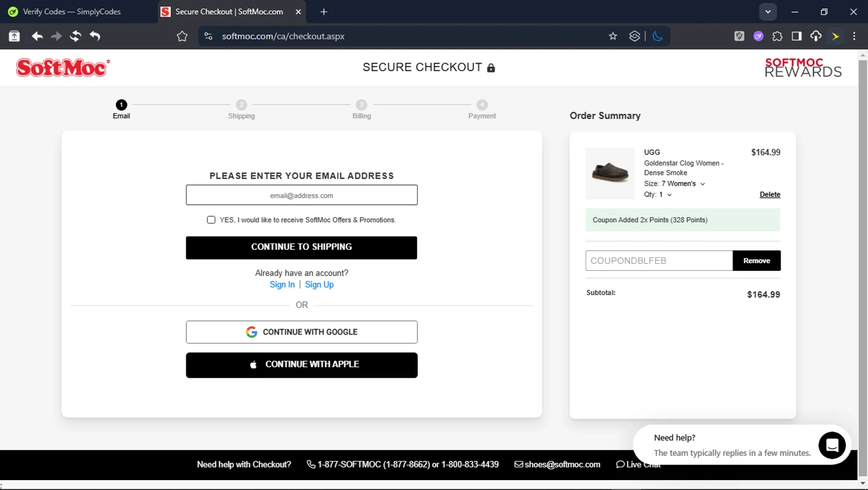Close the Secure Checkout tab
This screenshot has height=490, width=868.
[x=298, y=12]
